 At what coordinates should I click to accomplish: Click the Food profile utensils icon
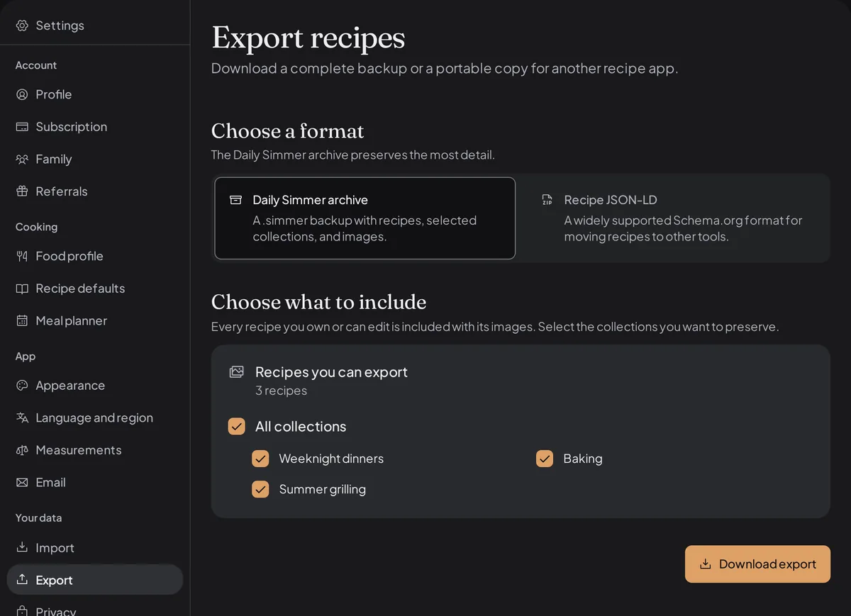click(22, 256)
